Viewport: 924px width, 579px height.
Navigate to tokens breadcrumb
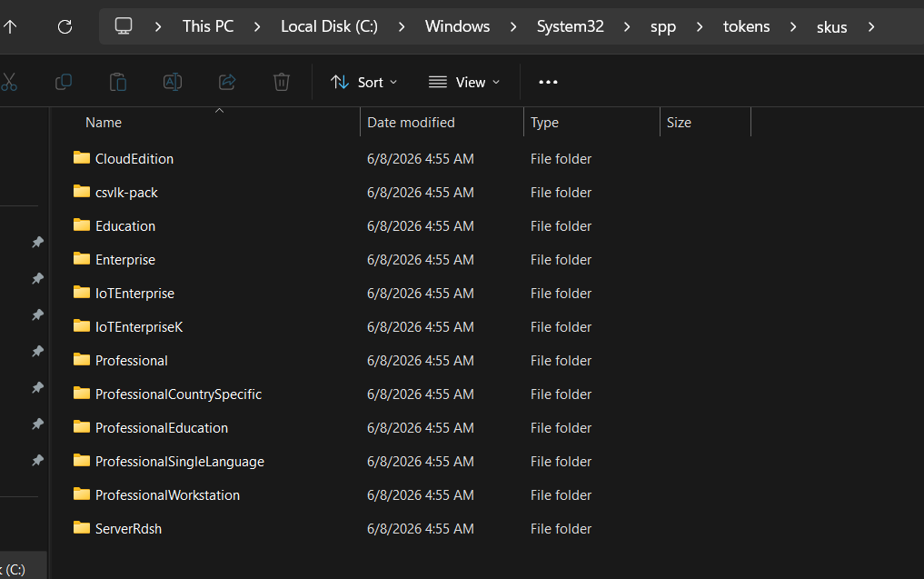(746, 26)
